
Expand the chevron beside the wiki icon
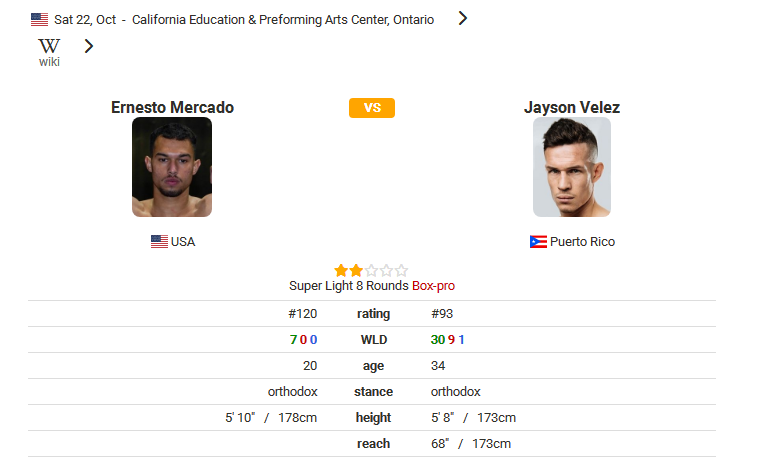click(x=89, y=46)
